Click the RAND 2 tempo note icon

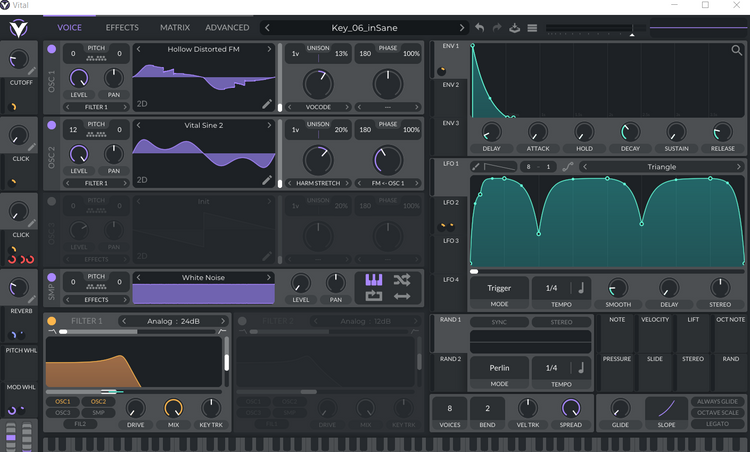pos(581,368)
